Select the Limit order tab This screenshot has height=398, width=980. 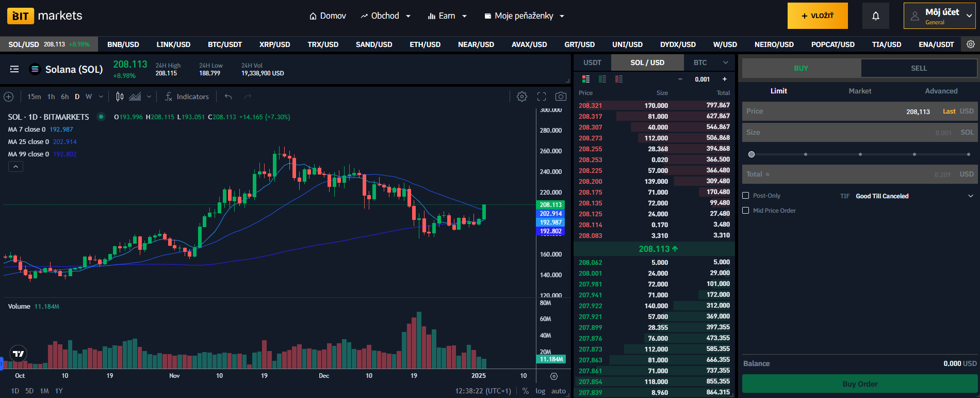pyautogui.click(x=778, y=91)
